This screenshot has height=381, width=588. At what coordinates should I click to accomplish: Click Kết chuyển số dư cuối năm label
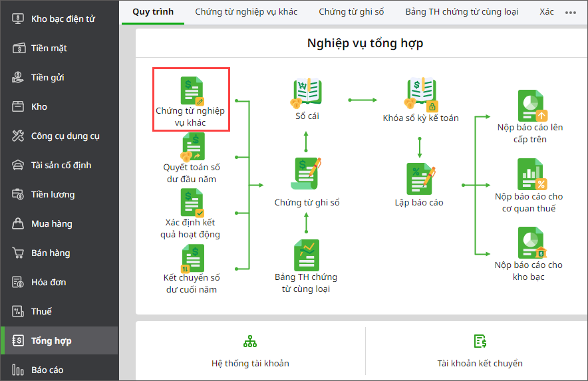pyautogui.click(x=192, y=283)
